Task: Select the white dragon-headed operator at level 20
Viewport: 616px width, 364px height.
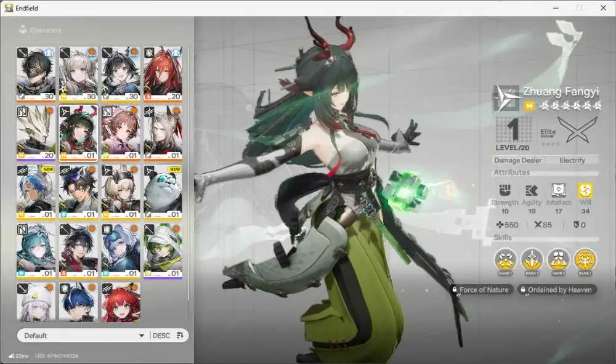Action: (x=36, y=133)
